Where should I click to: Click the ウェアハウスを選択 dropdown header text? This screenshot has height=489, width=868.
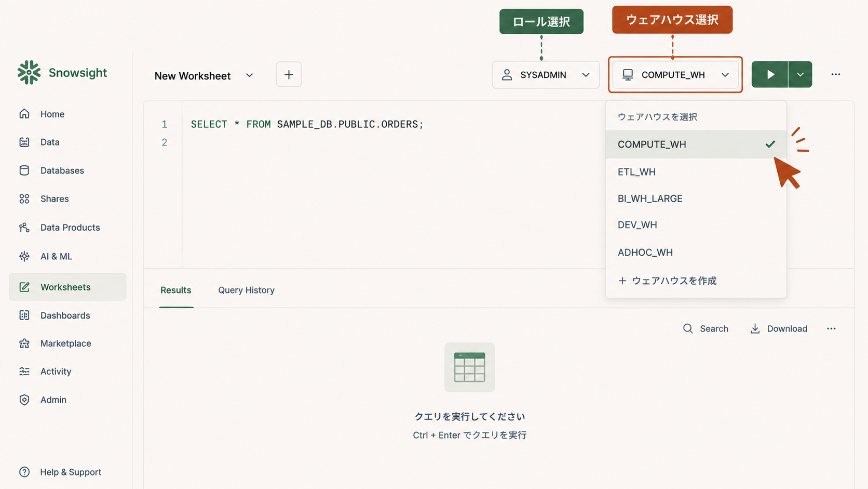[657, 117]
